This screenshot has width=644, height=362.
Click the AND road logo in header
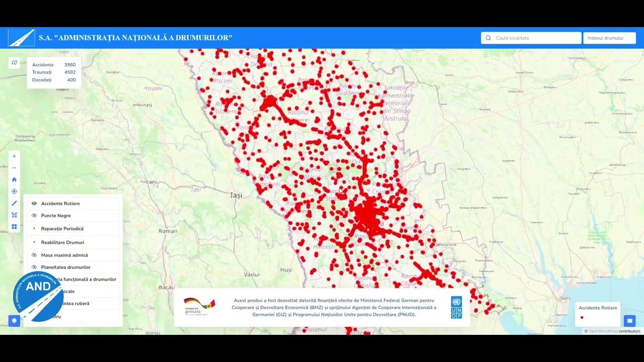[22, 38]
